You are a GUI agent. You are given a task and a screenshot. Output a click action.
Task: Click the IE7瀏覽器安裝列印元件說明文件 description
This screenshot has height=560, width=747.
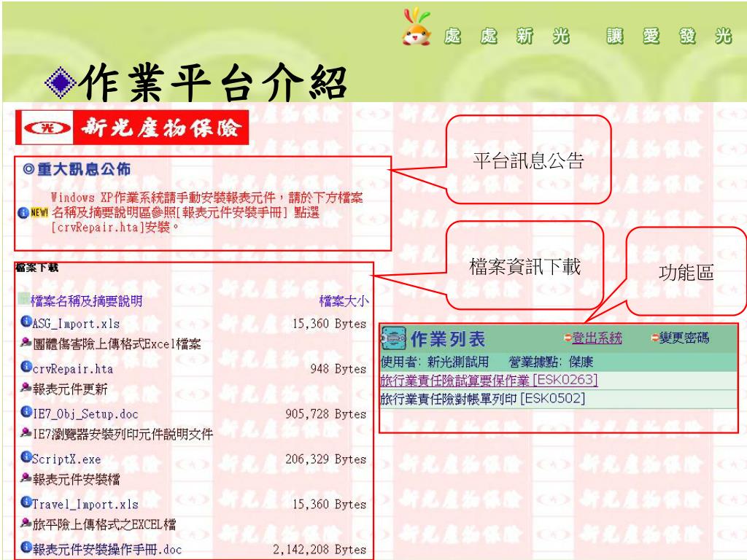click(123, 435)
